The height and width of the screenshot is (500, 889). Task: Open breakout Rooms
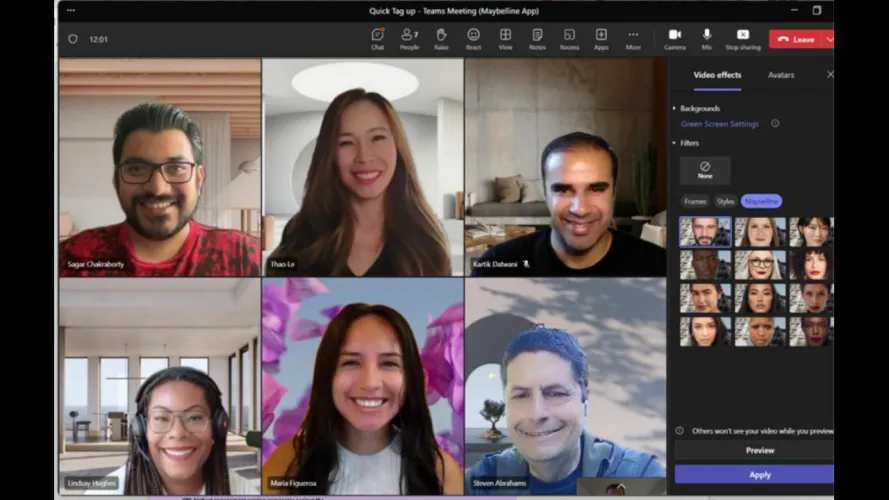(569, 39)
